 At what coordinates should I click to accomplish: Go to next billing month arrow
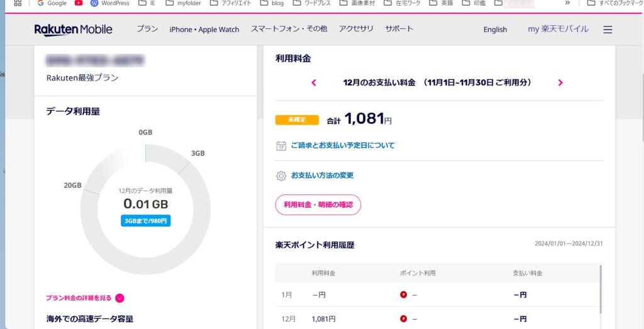[560, 82]
